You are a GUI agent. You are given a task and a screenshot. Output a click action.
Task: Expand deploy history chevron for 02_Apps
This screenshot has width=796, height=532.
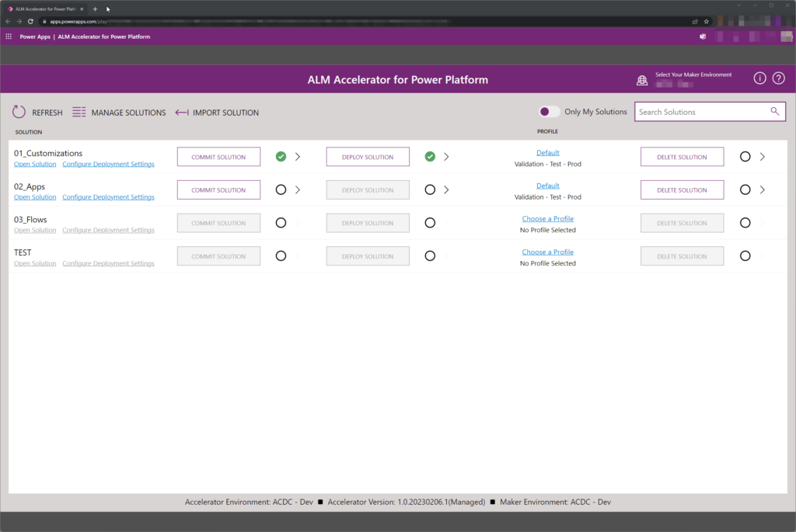(x=447, y=190)
